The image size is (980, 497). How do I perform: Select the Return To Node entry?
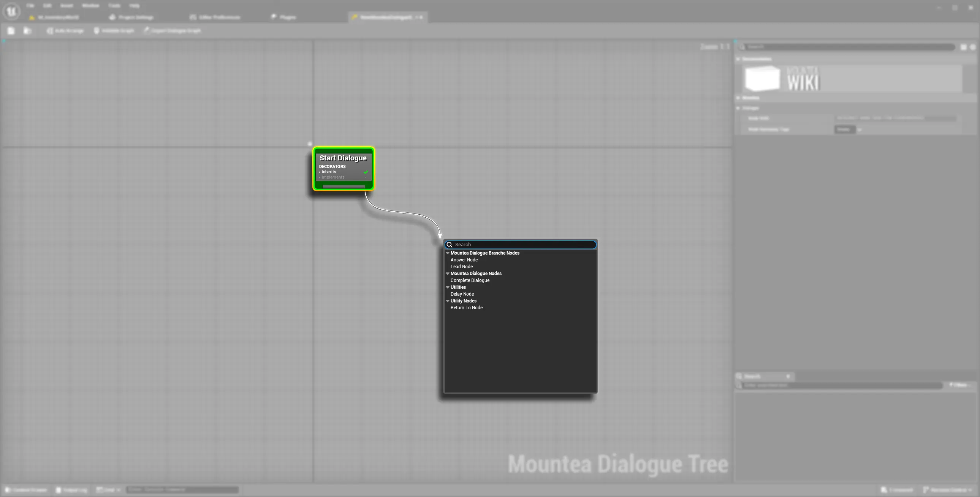(466, 308)
